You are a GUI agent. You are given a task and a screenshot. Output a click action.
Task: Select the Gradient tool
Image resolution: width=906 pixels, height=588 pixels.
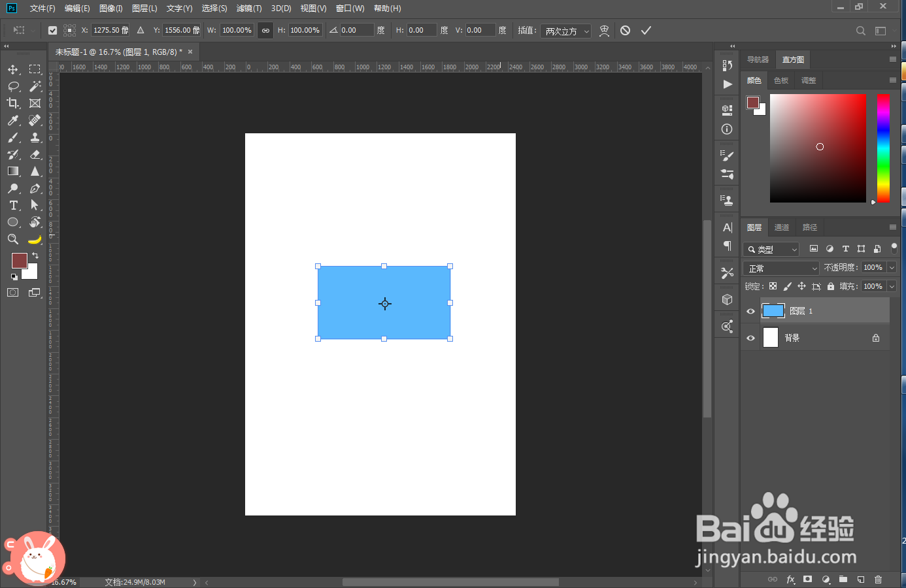pos(13,171)
